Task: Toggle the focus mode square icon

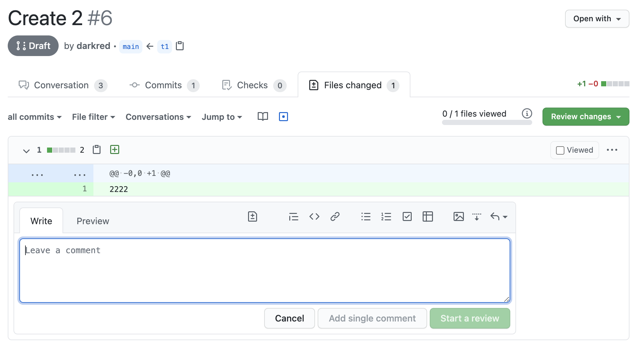Action: [x=283, y=117]
